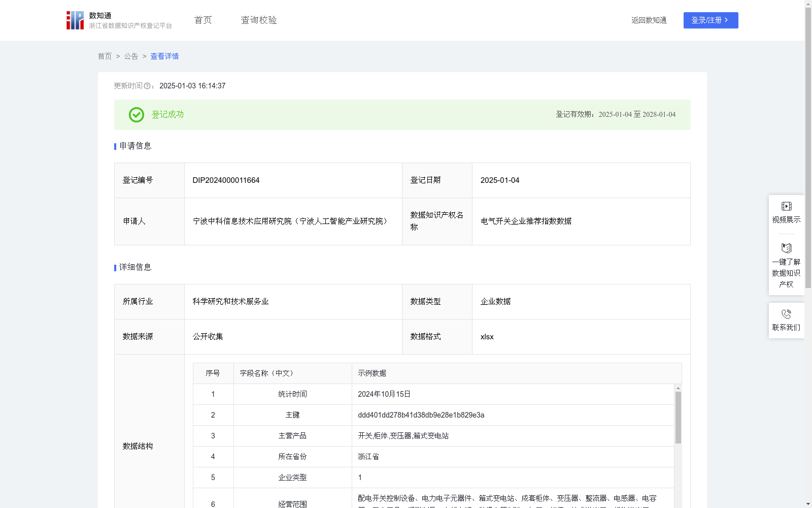
Task: Click the 示例数据 column header
Action: tap(517, 373)
